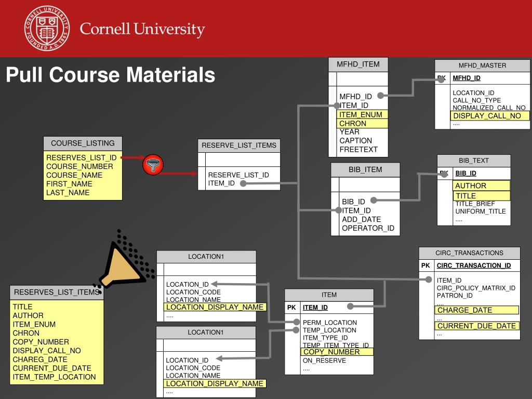Screen dimensions: 532x399
Task: Click the large tan funnel icon
Action: [124, 265]
